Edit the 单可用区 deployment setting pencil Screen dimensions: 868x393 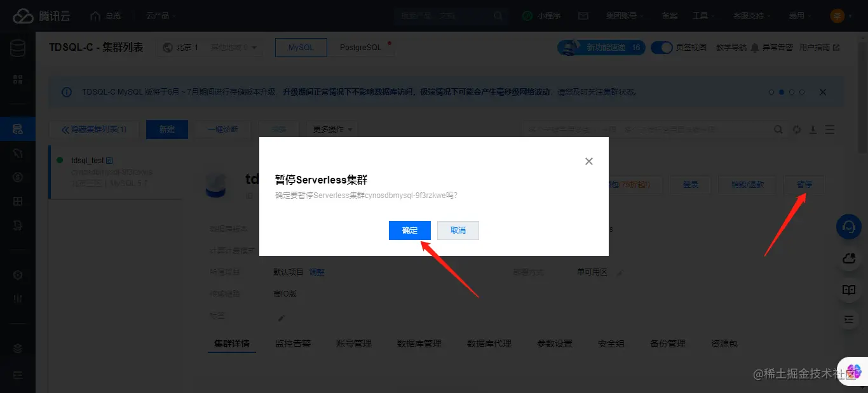[x=620, y=272]
